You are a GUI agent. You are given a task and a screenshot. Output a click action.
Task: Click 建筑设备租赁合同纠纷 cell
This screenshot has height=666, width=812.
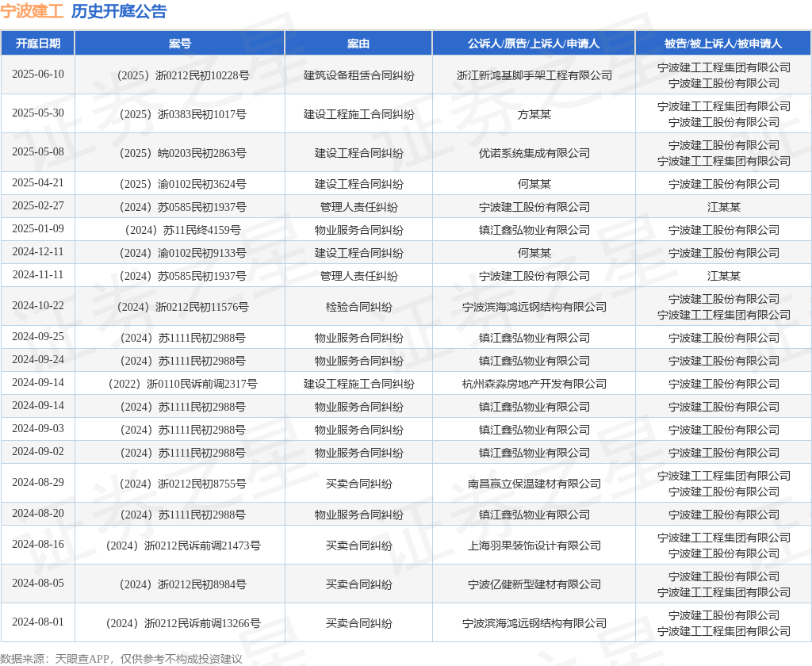358,75
